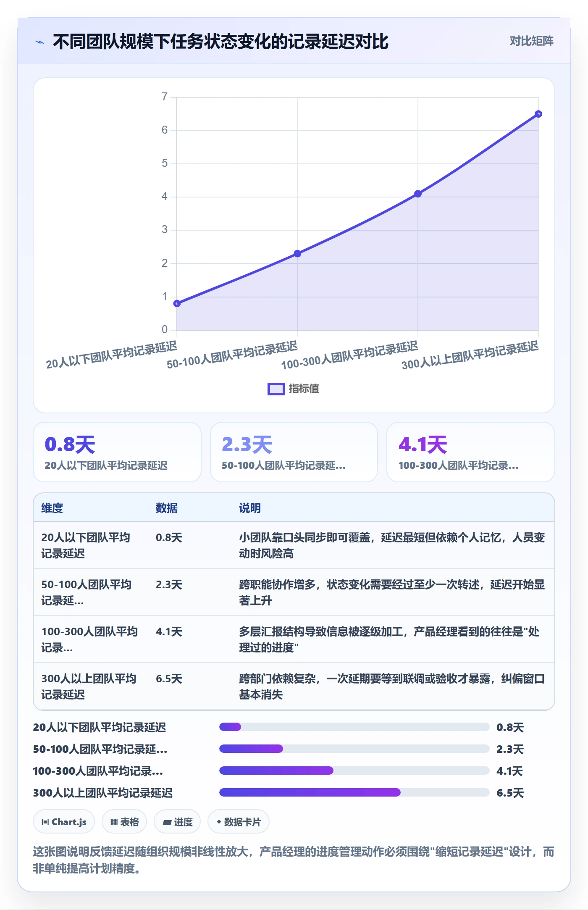Click the chart title heading text
This screenshot has height=910, width=588.
(220, 42)
